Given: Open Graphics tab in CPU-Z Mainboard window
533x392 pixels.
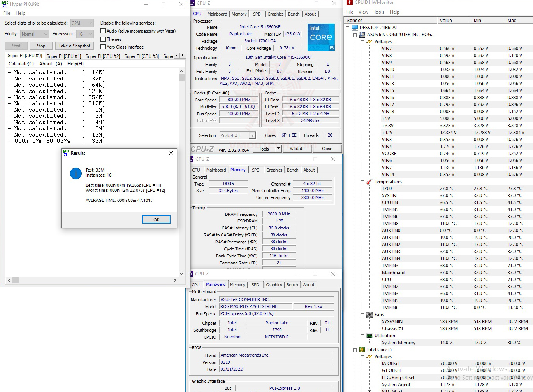Looking at the screenshot, I should [274, 285].
